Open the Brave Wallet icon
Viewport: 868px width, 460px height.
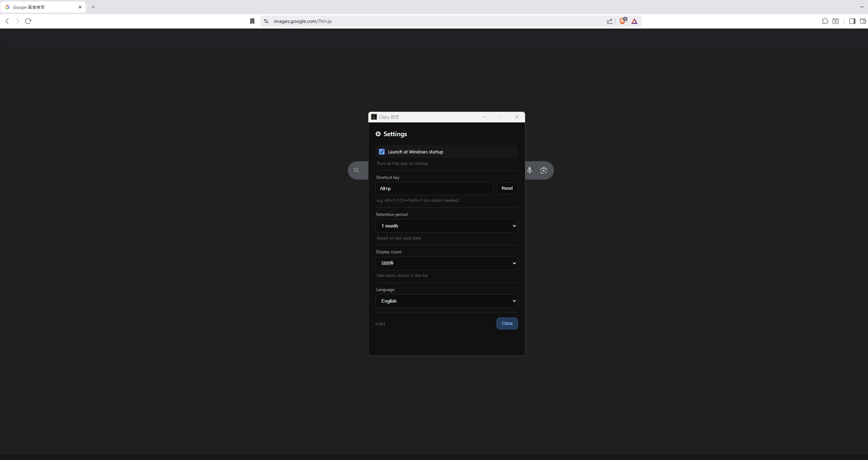[863, 21]
